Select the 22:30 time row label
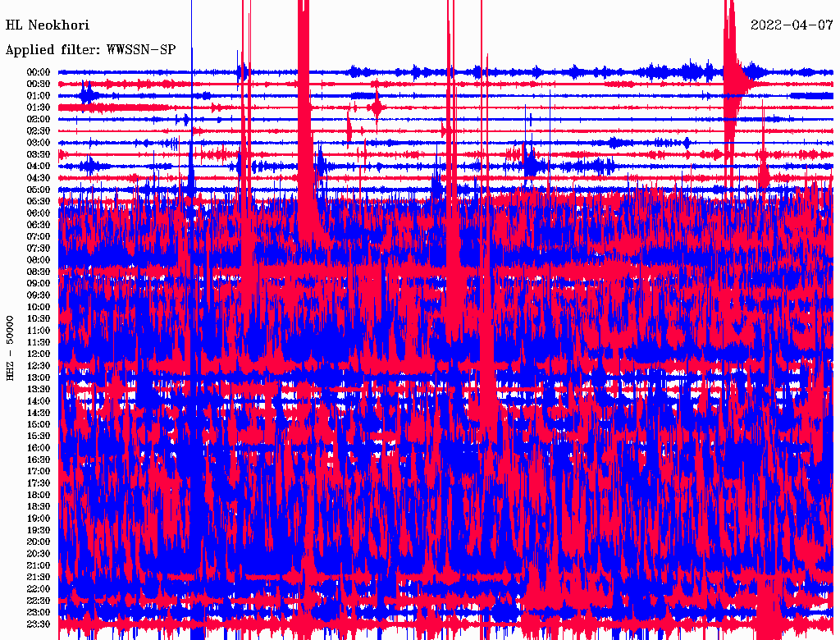 pyautogui.click(x=39, y=601)
